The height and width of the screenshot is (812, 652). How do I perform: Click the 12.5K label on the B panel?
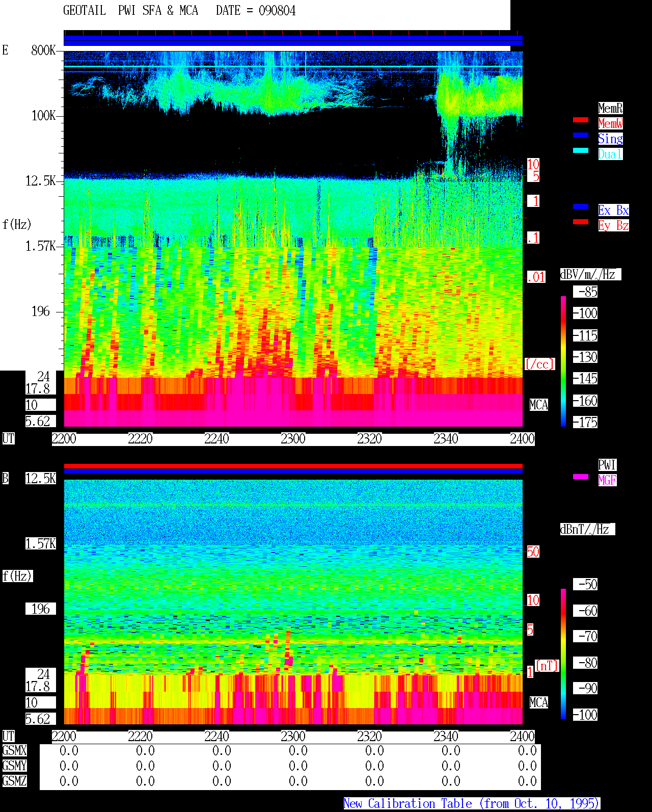[41, 478]
